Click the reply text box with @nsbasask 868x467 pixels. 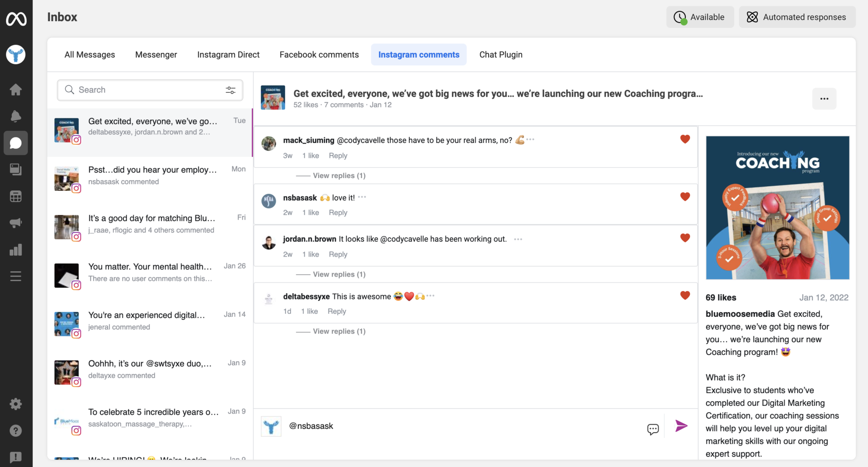(464, 426)
